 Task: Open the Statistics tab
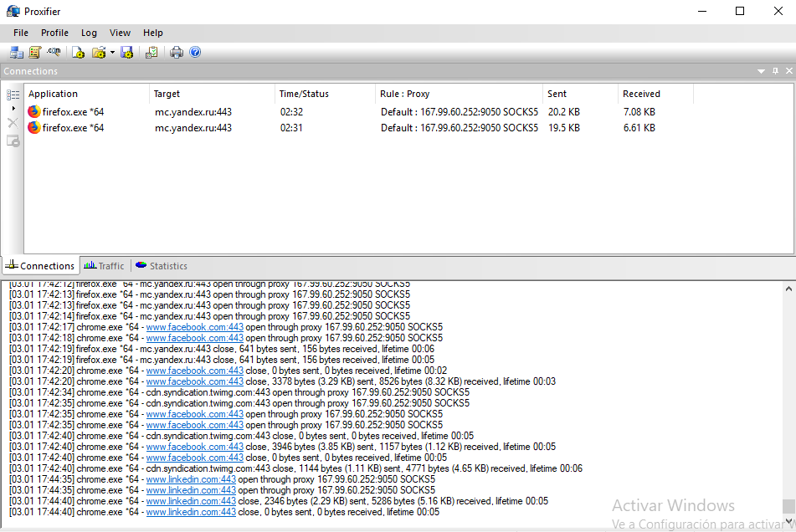161,266
